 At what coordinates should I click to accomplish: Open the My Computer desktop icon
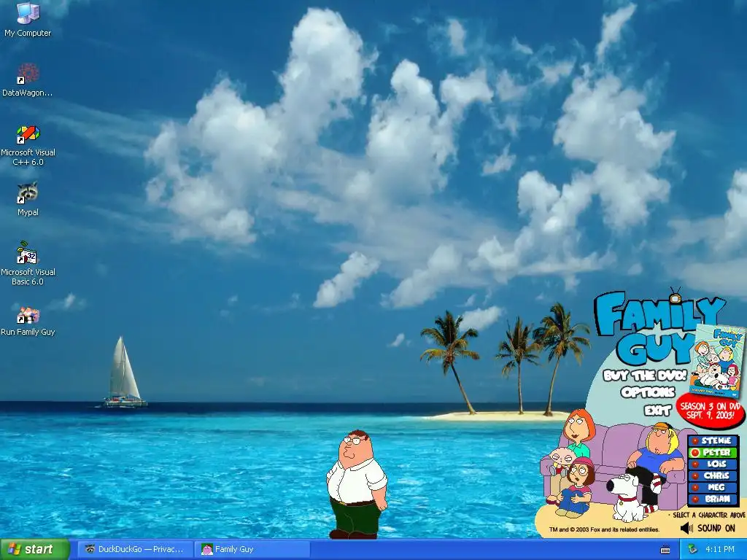click(28, 20)
